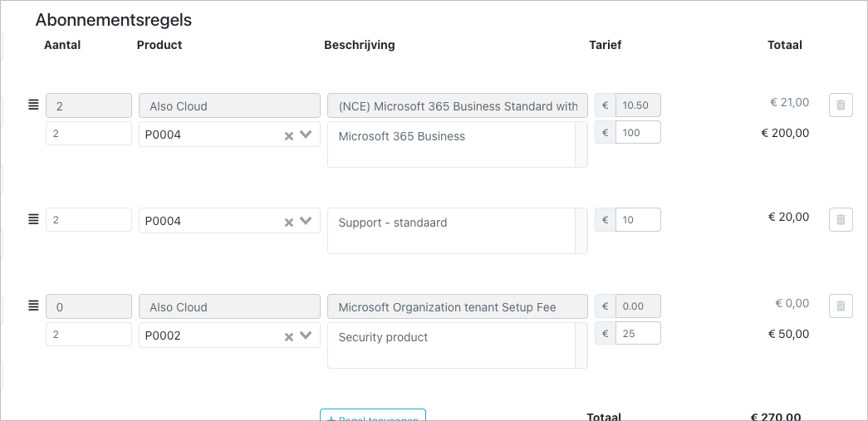Viewport: 868px width, 421px height.
Task: Click the € 20,00 total amount
Action: pos(788,217)
